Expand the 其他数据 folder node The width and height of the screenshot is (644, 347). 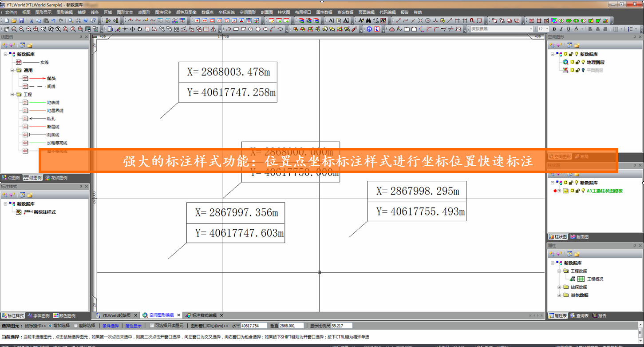click(559, 295)
